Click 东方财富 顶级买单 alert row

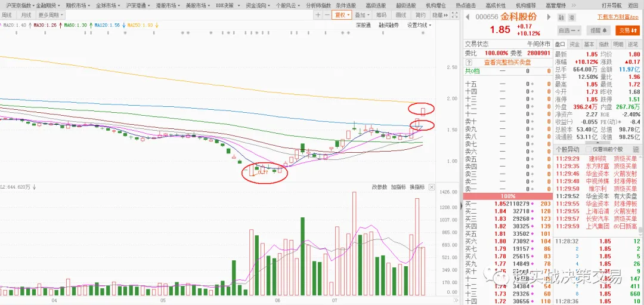tap(596, 166)
